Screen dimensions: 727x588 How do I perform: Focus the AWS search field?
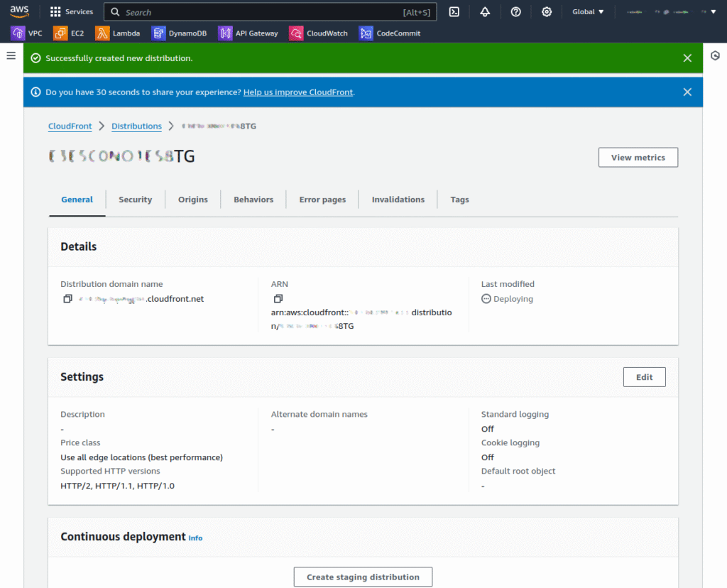click(x=270, y=12)
